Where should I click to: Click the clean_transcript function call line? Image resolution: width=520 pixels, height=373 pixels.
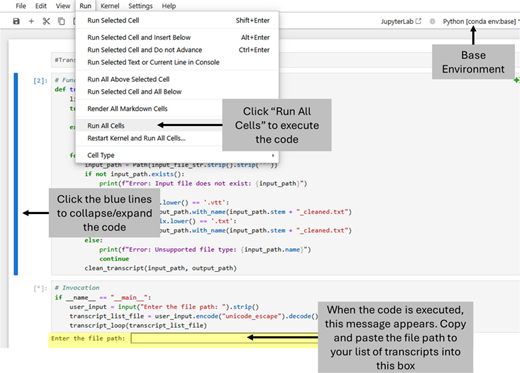[x=160, y=268]
